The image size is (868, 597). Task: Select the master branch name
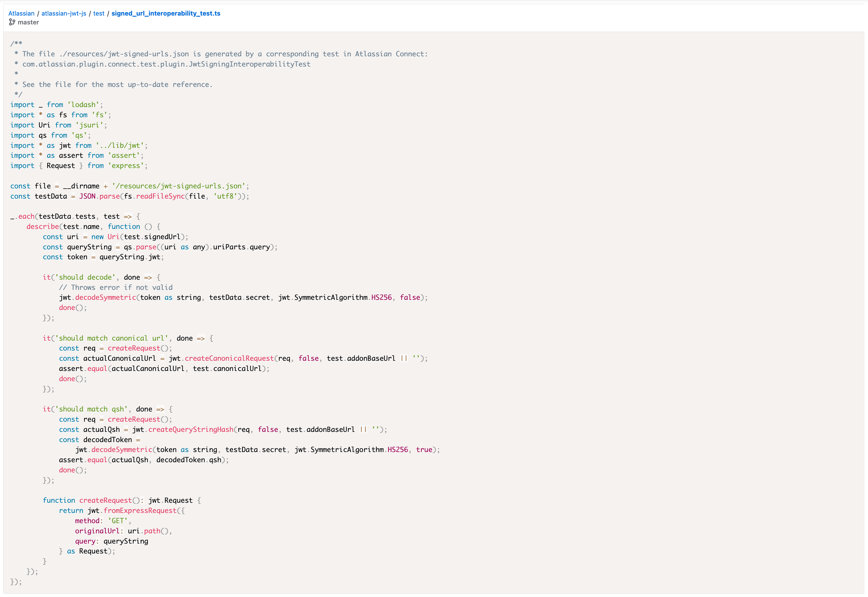click(29, 23)
